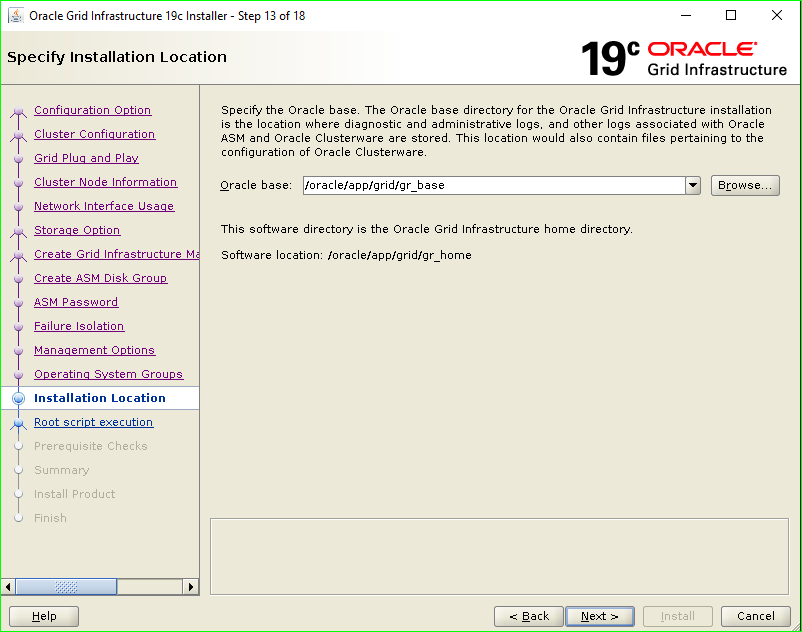Minimize the installer window
802x632 pixels.
coord(686,15)
